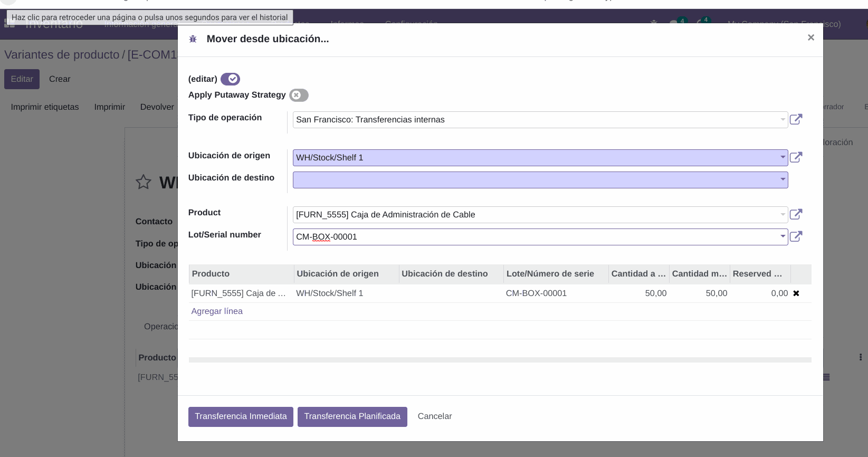Delete the FURN_5555 line with X icon

[796, 293]
